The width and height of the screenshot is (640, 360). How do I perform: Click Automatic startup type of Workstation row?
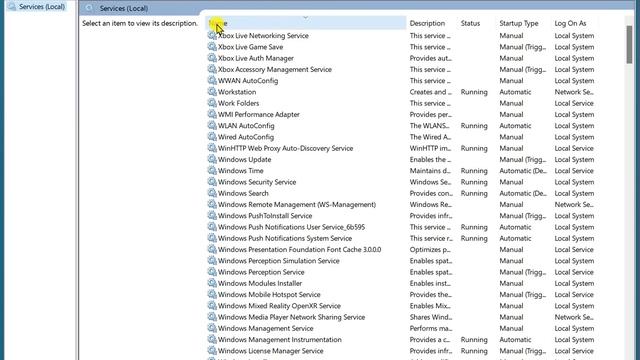[515, 92]
